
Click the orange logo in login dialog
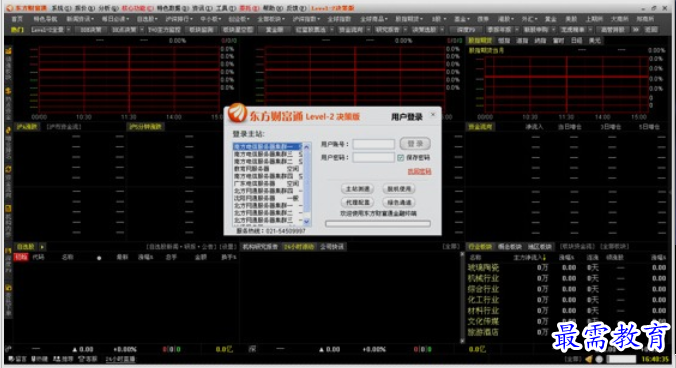[x=237, y=113]
